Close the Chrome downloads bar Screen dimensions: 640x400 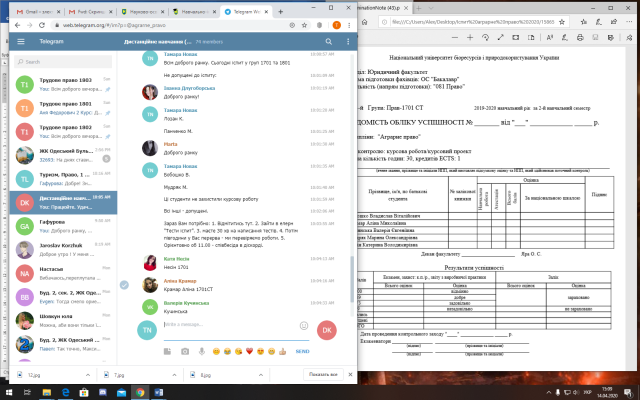(350, 374)
